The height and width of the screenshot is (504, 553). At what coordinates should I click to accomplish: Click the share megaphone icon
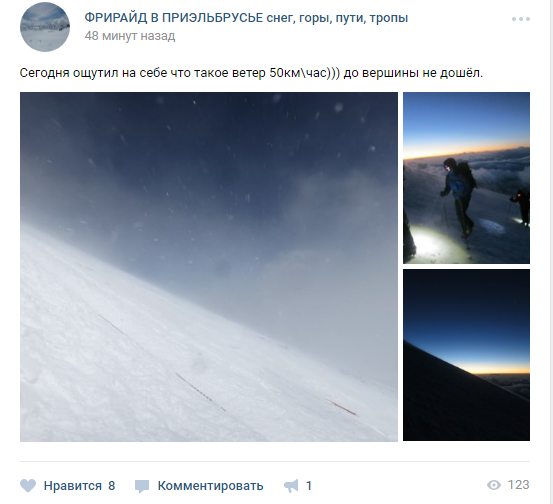pyautogui.click(x=291, y=486)
